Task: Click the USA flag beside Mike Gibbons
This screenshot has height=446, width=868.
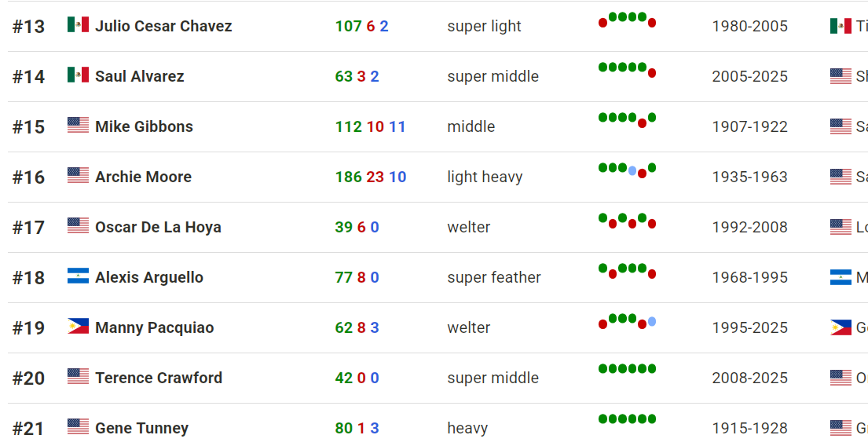Action: pos(78,126)
